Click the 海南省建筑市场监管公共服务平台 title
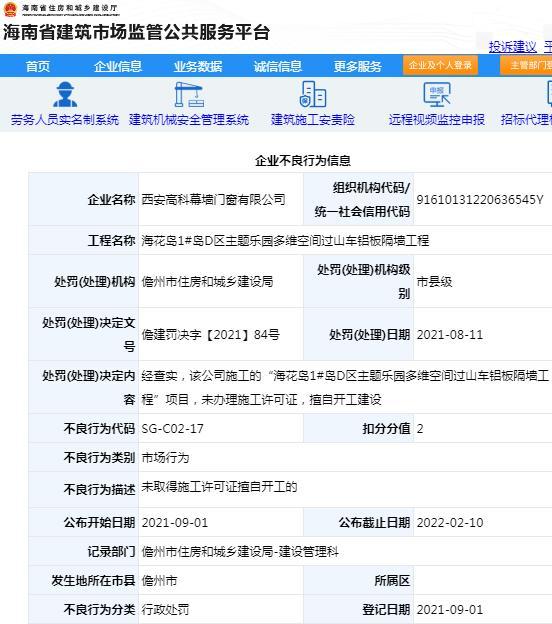552x624 pixels. coord(137,32)
